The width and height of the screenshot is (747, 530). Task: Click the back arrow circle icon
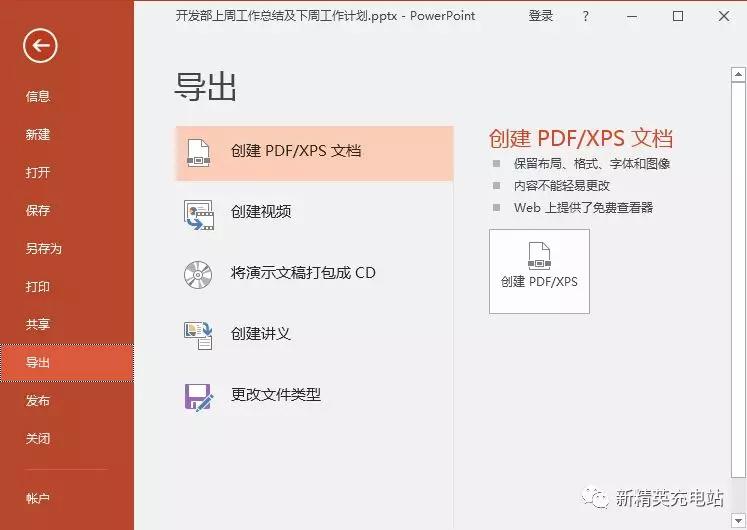pyautogui.click(x=40, y=46)
